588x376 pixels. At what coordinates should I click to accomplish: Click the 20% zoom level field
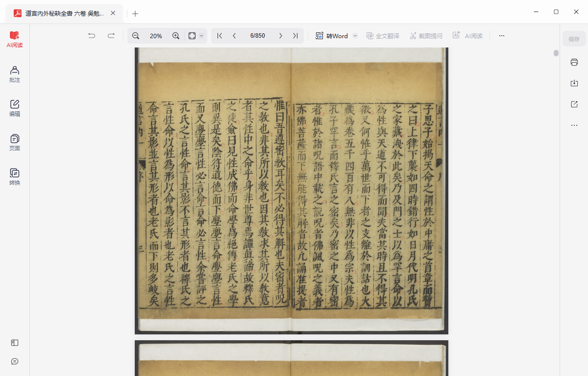click(156, 36)
